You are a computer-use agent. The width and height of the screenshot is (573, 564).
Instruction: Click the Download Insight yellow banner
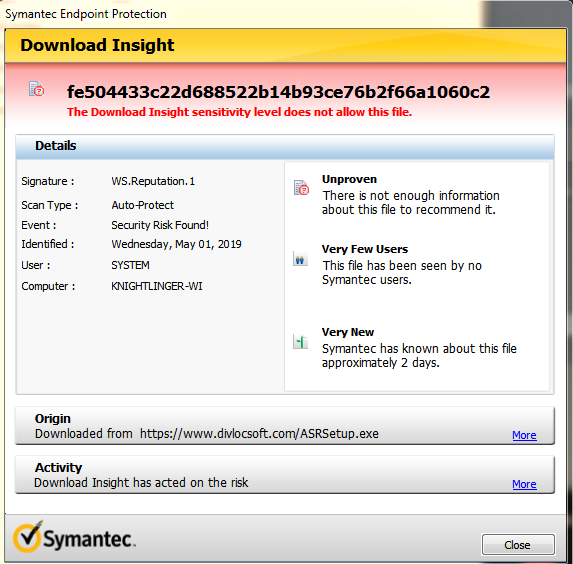[x=285, y=46]
